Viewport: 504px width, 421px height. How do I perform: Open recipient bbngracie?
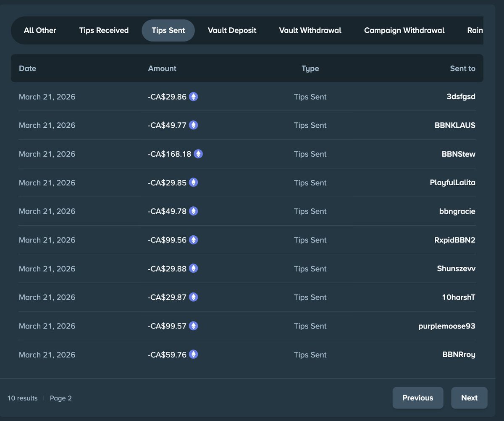tap(457, 211)
